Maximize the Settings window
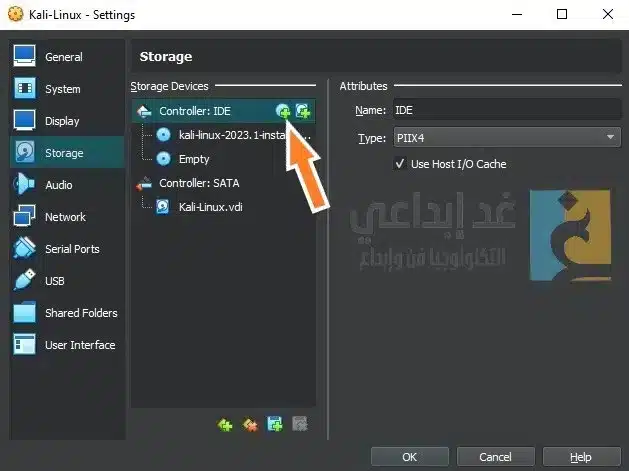Image resolution: width=629 pixels, height=471 pixels. [x=562, y=14]
